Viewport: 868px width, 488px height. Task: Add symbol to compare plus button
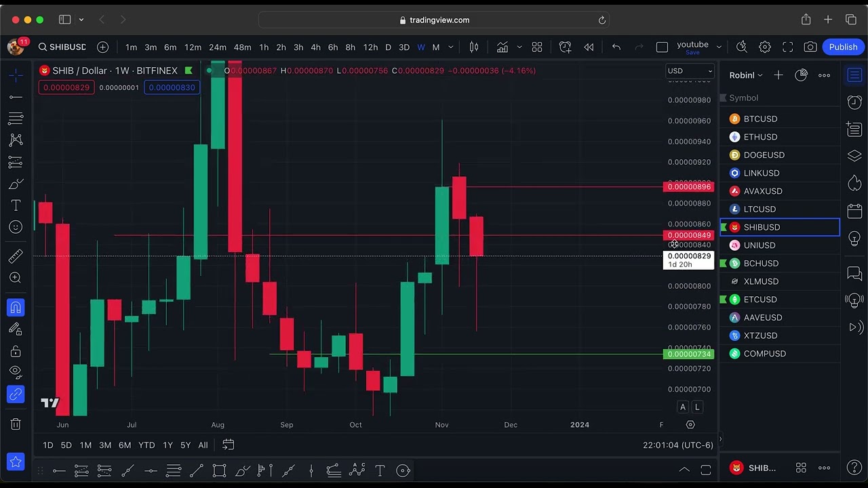pyautogui.click(x=102, y=47)
